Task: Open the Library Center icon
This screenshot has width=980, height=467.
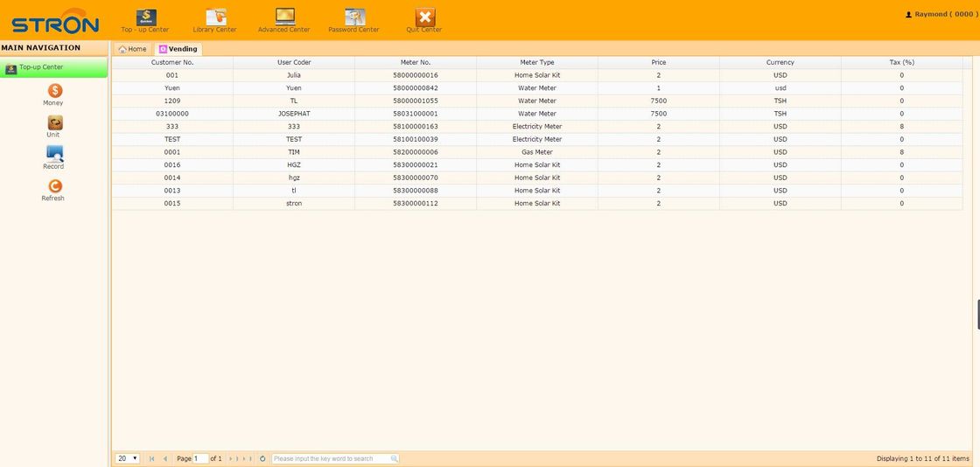Action: [215, 17]
